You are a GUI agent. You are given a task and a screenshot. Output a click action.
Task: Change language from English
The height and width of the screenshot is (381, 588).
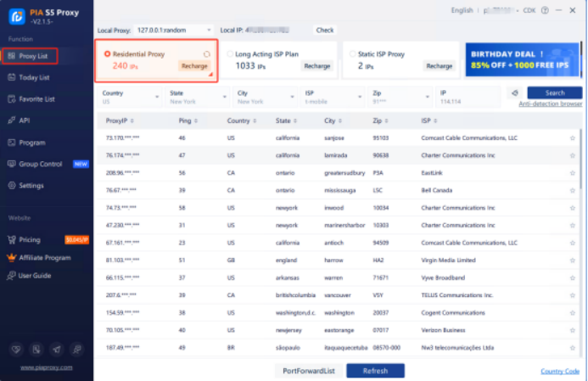(462, 10)
